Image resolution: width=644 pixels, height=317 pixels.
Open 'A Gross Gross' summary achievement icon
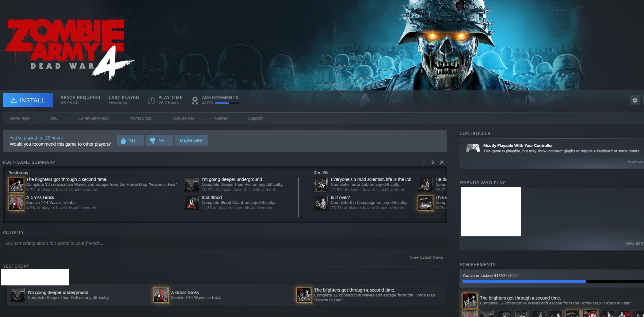pos(16,203)
